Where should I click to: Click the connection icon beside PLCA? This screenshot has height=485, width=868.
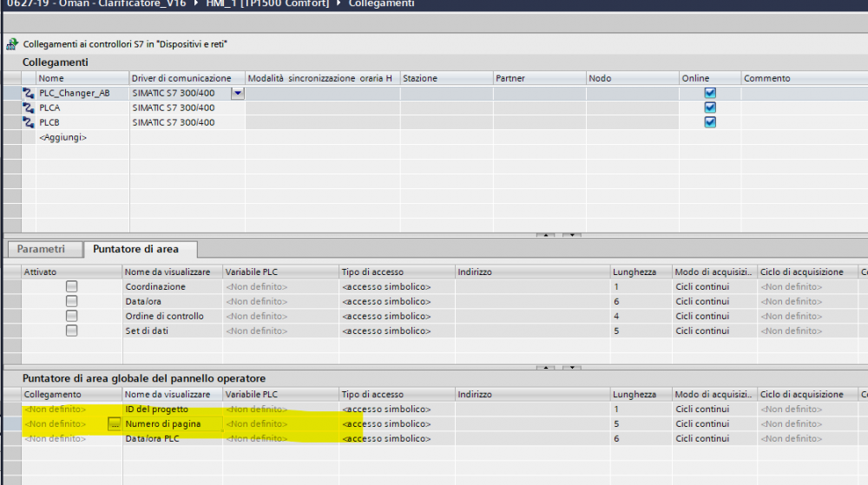pos(29,108)
